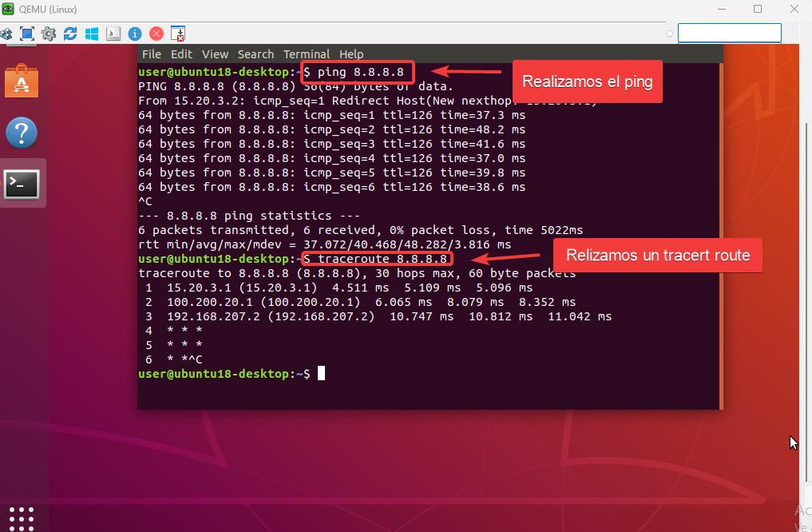The image size is (812, 532).
Task: Click the red circle X icon
Action: [x=156, y=34]
